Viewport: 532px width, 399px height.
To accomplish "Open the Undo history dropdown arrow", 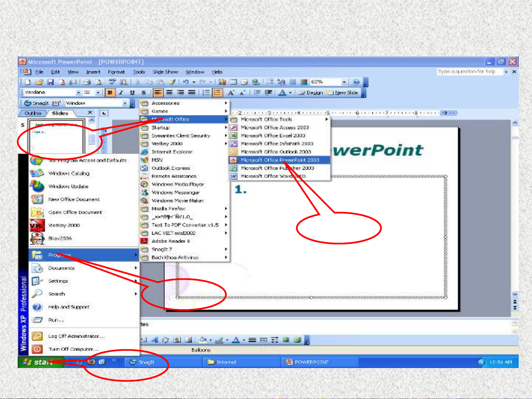I will point(194,82).
